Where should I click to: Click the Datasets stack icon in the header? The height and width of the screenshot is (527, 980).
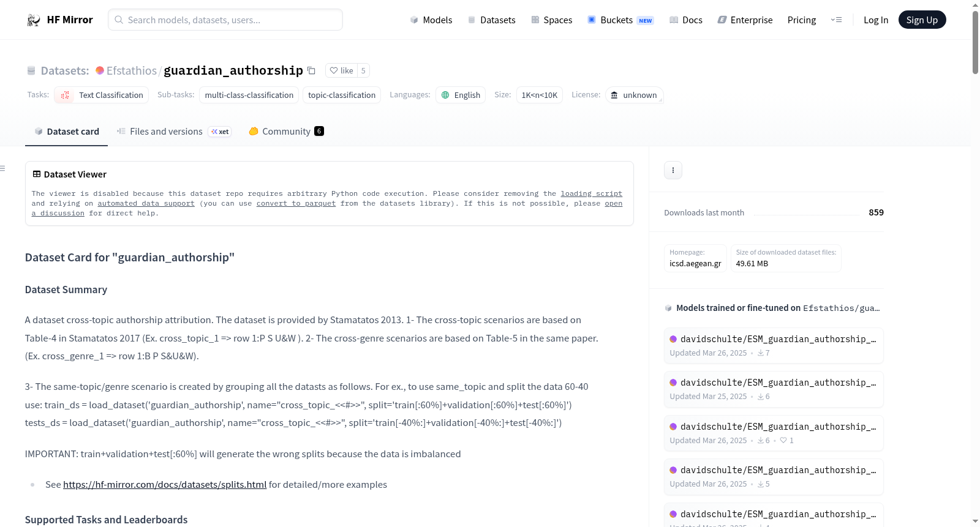(31, 71)
